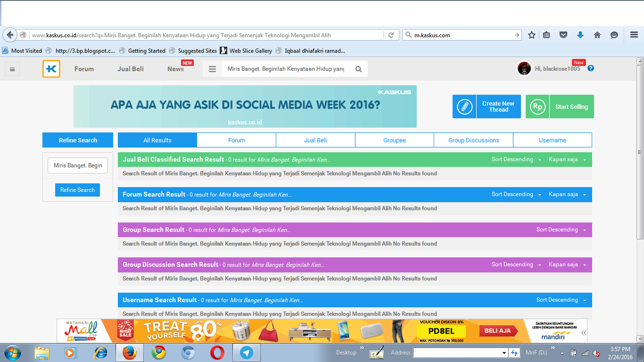Switch to the Username tab
This screenshot has width=644, height=362.
coord(552,140)
